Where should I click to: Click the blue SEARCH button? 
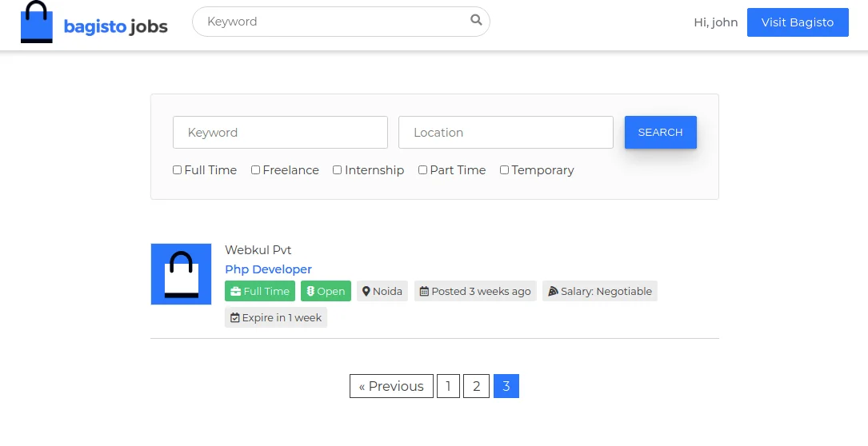tap(661, 132)
